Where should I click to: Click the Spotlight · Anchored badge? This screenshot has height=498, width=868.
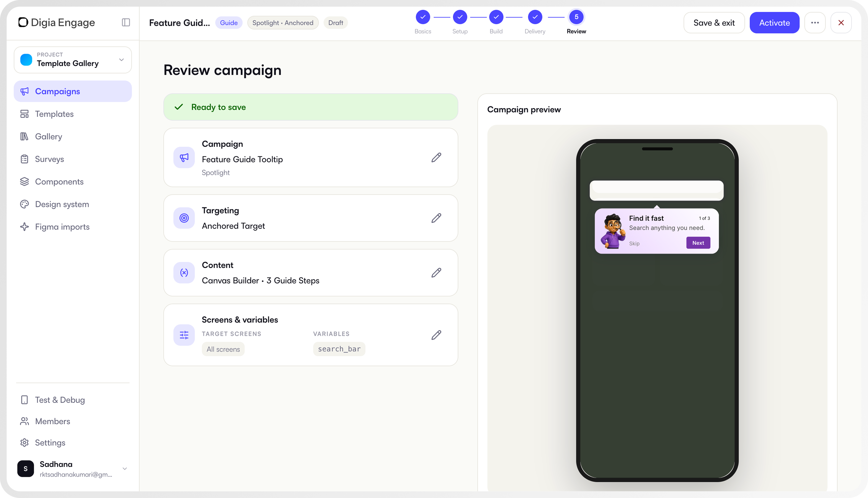pos(283,22)
